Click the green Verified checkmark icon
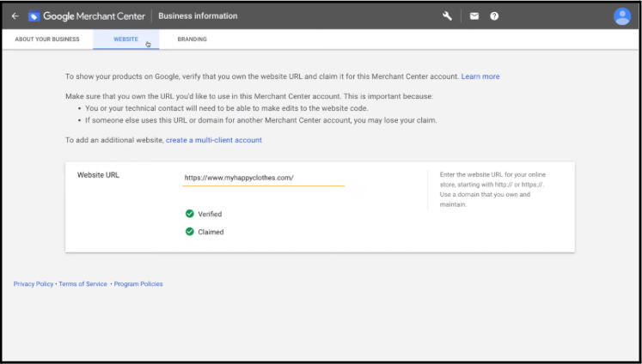 coord(189,214)
